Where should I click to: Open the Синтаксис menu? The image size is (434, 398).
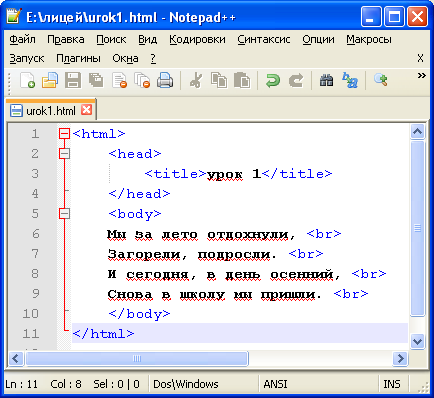point(264,39)
